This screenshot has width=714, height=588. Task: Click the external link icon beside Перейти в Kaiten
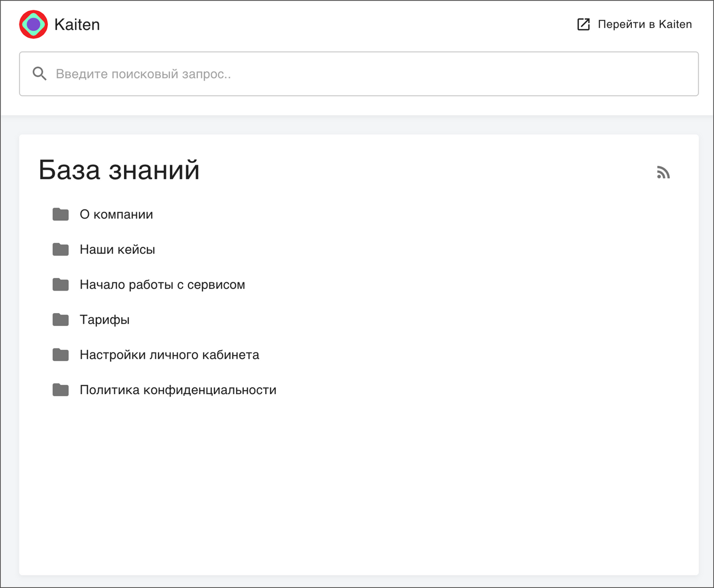tap(583, 24)
